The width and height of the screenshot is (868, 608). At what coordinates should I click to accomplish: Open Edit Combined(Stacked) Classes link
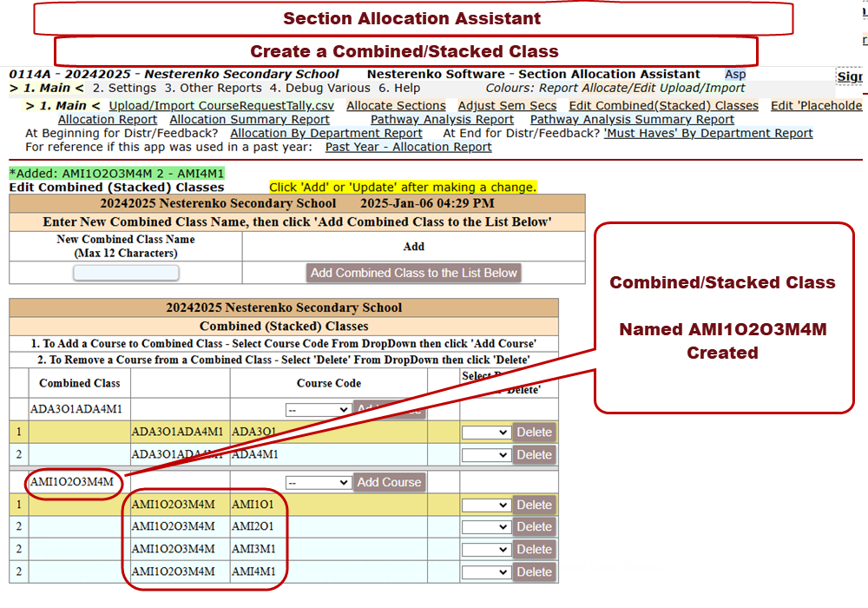(x=664, y=106)
